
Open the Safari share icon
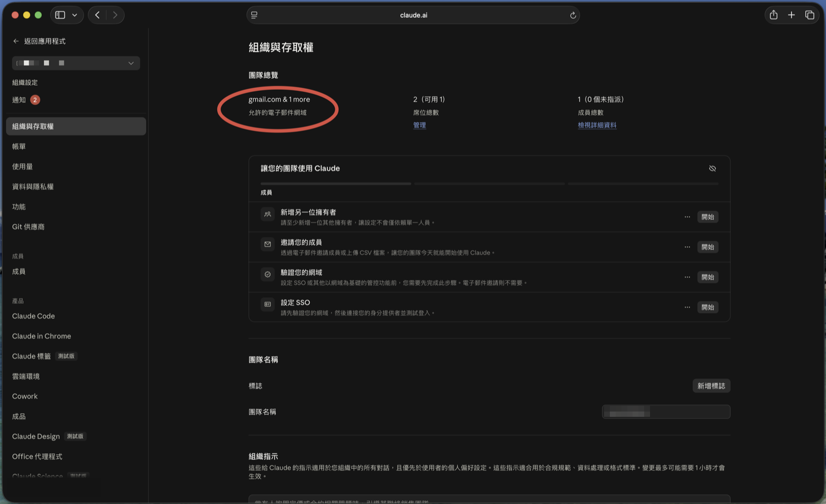point(774,15)
